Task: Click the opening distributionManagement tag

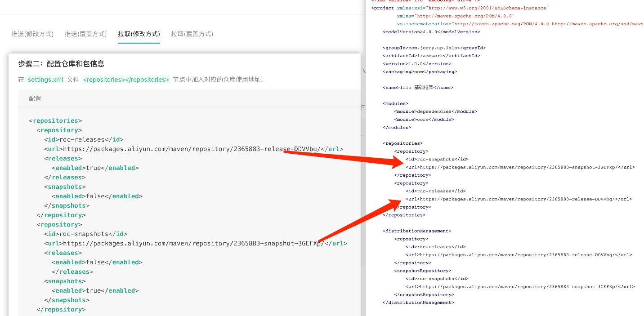Action: [416, 231]
